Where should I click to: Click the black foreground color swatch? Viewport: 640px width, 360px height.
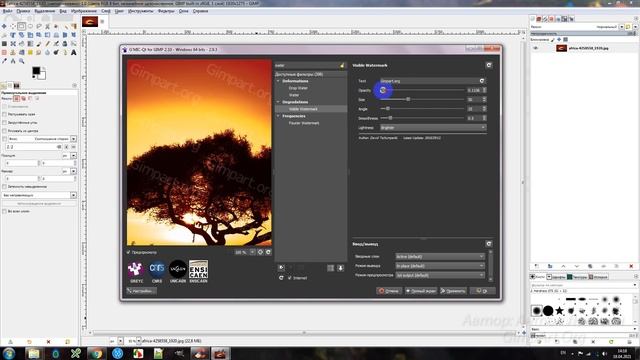click(x=36, y=71)
